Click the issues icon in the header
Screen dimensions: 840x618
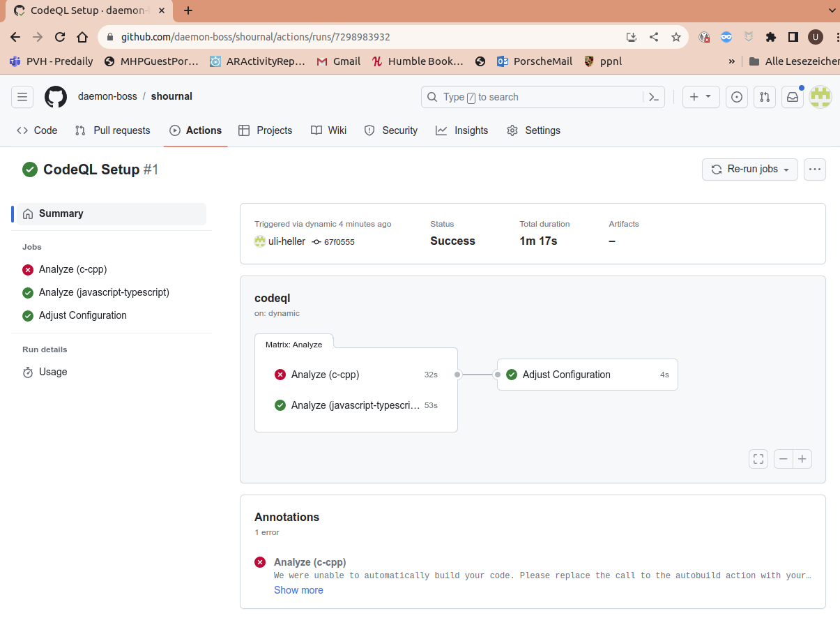736,97
